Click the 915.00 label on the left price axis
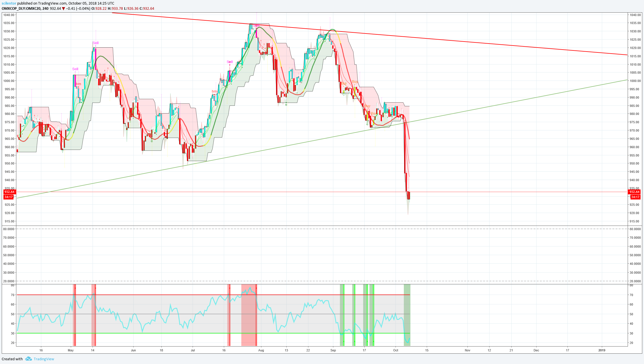The height and width of the screenshot is (364, 644). click(9, 221)
